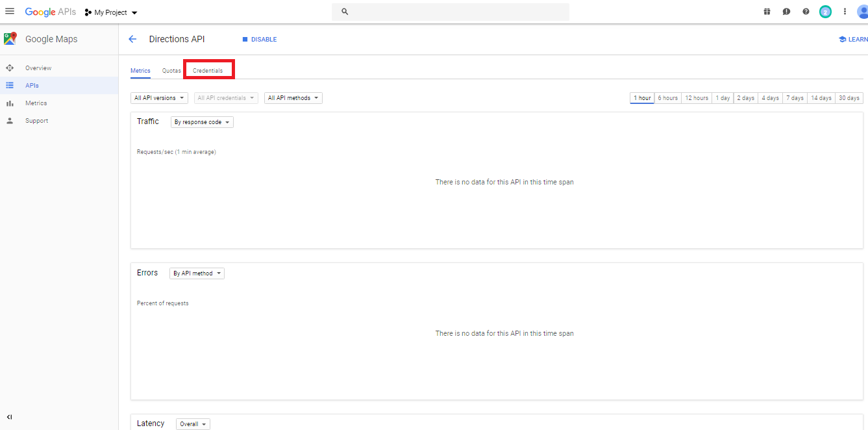Click the search magnifier icon
Viewport: 868px width, 430px height.
pos(345,12)
